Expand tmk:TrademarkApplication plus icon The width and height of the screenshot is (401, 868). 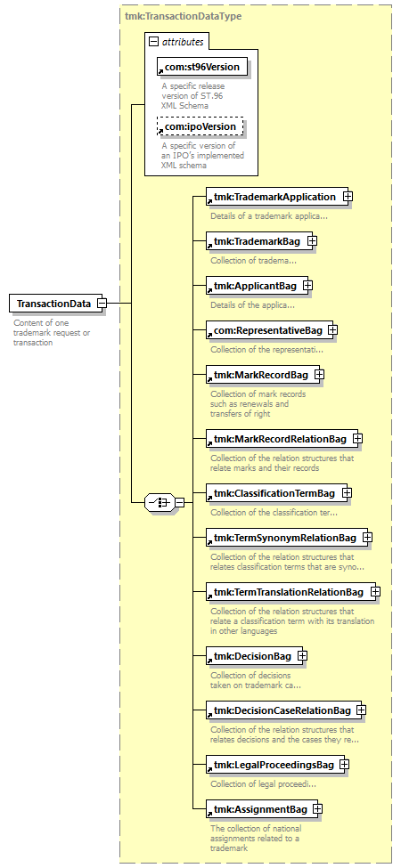tap(348, 197)
